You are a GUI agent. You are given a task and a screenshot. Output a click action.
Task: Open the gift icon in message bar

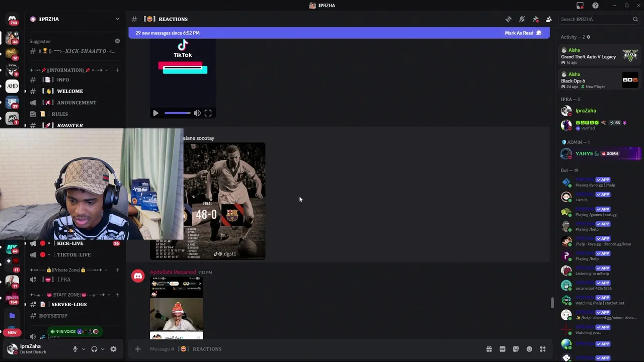489,349
